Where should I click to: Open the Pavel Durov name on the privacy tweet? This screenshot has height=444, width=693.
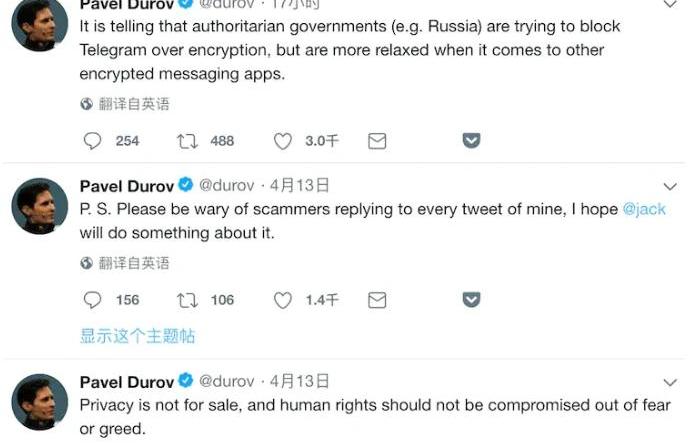click(127, 382)
